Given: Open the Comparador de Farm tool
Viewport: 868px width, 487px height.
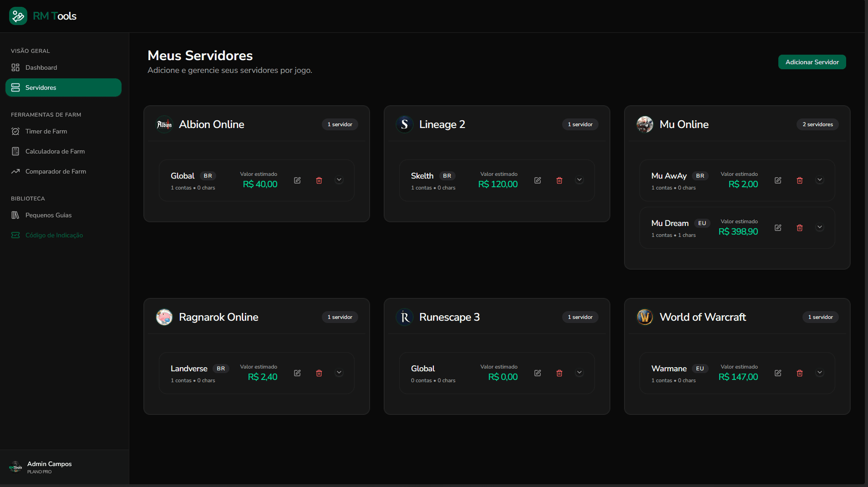Looking at the screenshot, I should [x=56, y=171].
